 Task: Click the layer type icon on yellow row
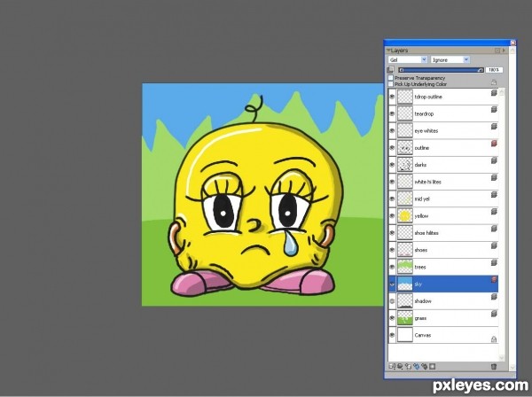point(494,212)
